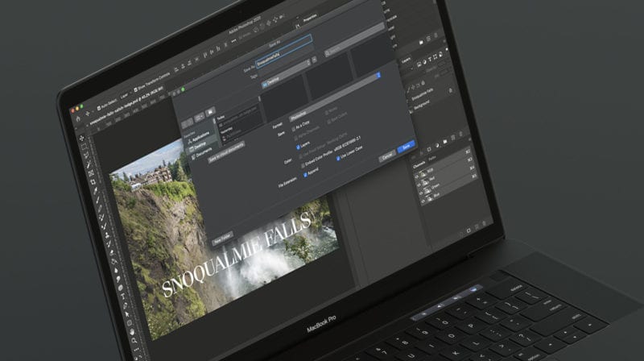Uncheck the Use Lower Case checkbox

pos(338,157)
